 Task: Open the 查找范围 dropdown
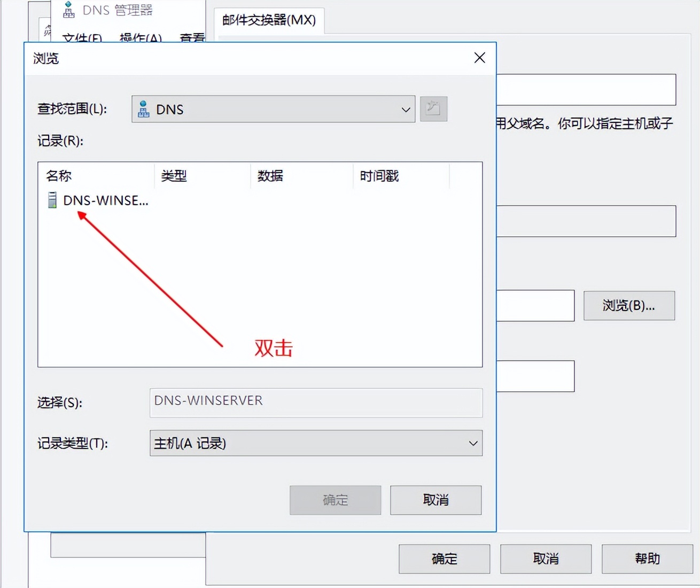406,109
